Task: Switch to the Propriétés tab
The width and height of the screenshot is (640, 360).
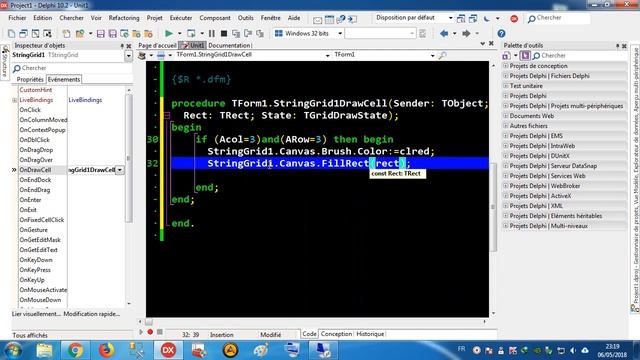Action: point(30,79)
